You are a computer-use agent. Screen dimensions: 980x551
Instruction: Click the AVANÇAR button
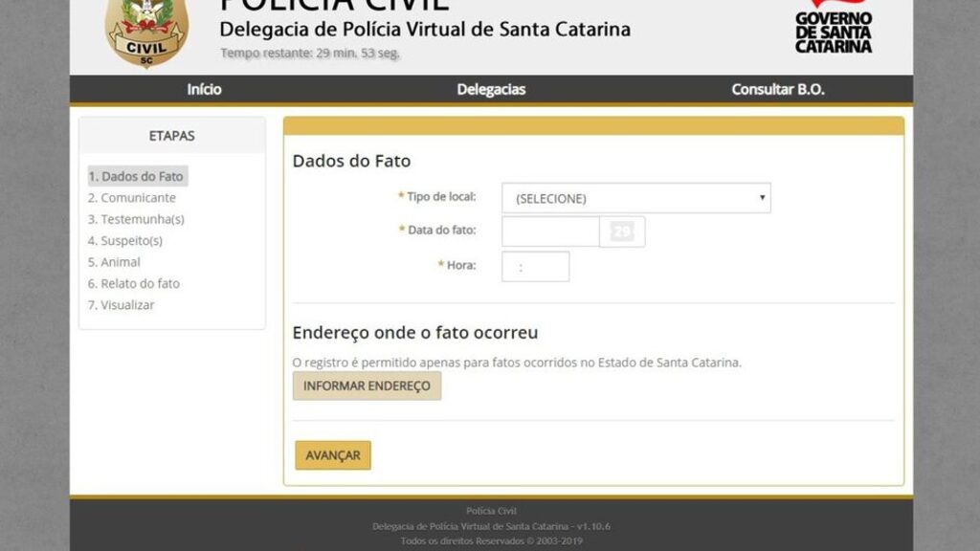333,455
